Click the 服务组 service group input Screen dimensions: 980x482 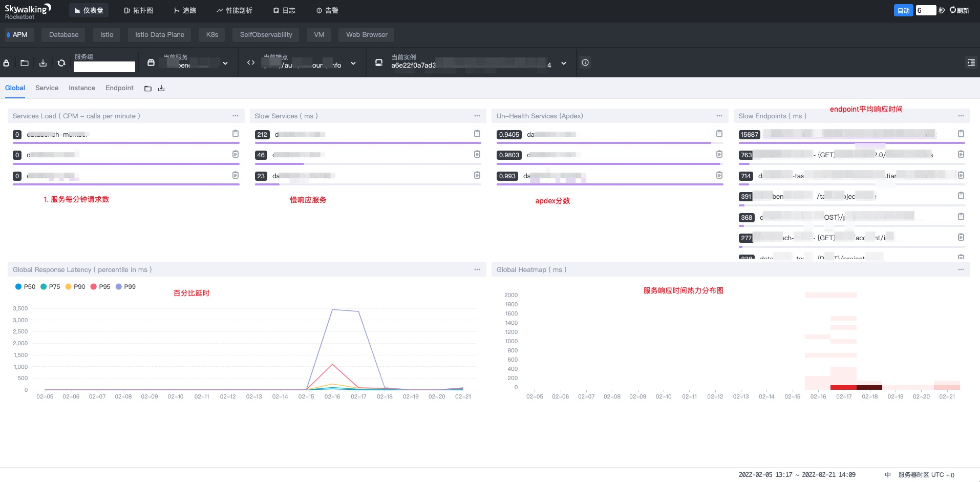pos(104,67)
